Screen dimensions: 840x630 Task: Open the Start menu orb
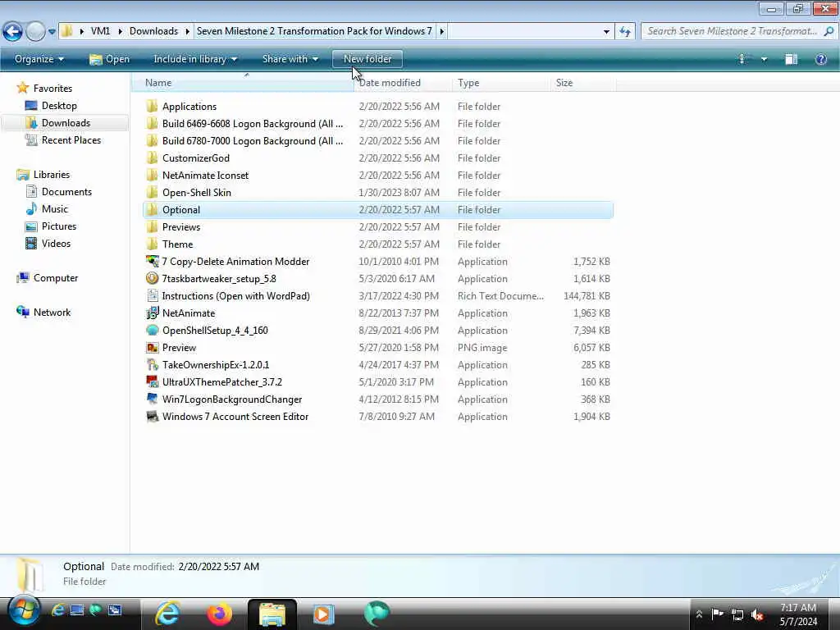point(24,610)
